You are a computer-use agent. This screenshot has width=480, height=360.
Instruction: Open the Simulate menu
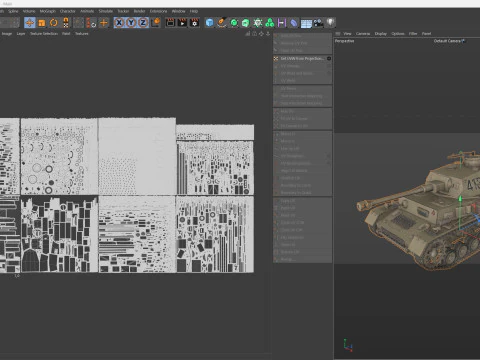click(x=106, y=11)
